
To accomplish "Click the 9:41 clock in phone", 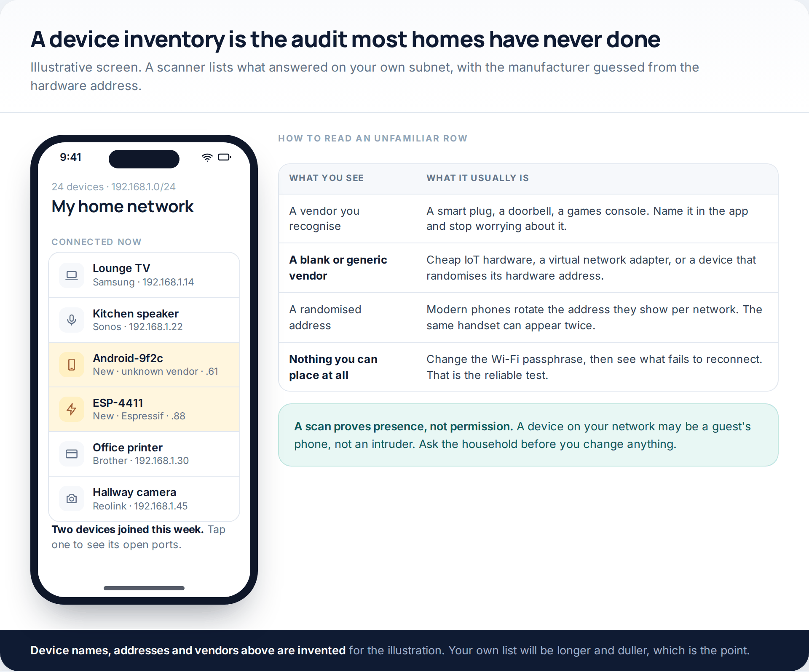I will pos(70,157).
